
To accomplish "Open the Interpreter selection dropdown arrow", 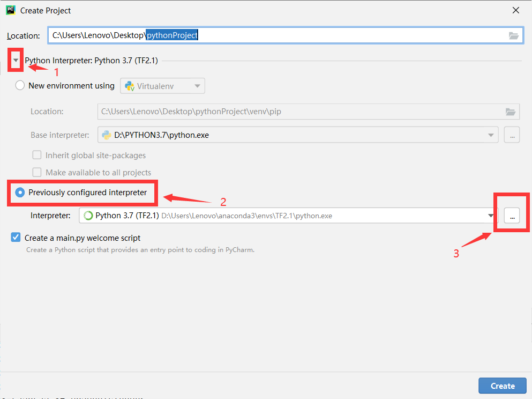I will [x=491, y=216].
